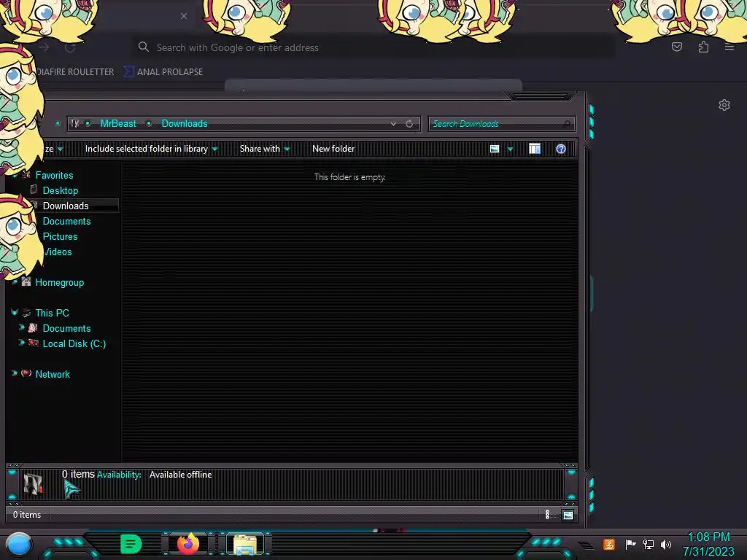The height and width of the screenshot is (560, 747).
Task: Switch to Firefox on the taskbar
Action: point(188,544)
